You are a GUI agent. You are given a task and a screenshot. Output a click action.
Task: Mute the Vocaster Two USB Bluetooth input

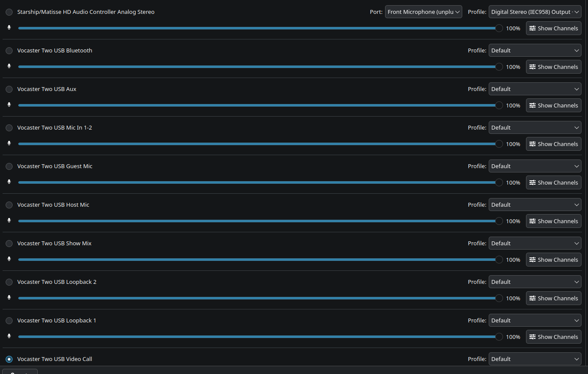[x=9, y=66]
